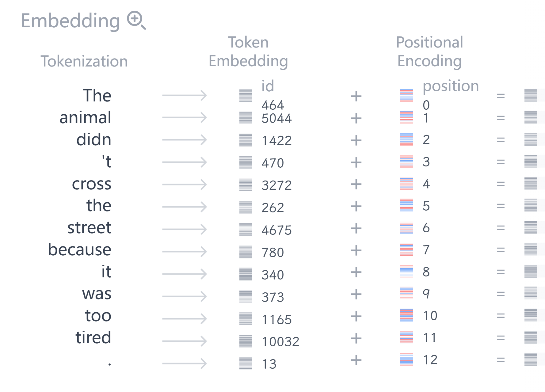This screenshot has width=545, height=392.
Task: Click the plus sign in the 'cross' row
Action: coord(356,184)
